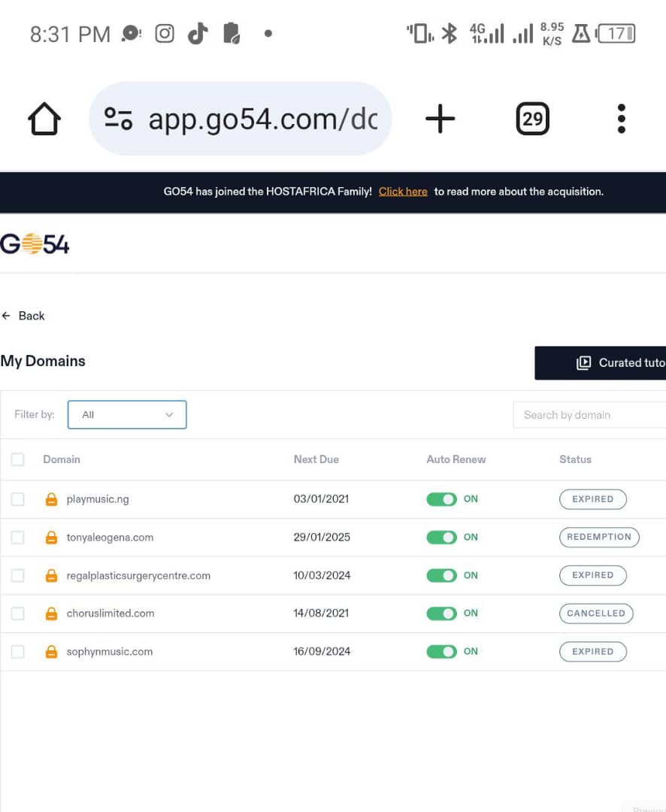Image resolution: width=666 pixels, height=812 pixels.
Task: Focus the Search by domain field
Action: point(589,415)
